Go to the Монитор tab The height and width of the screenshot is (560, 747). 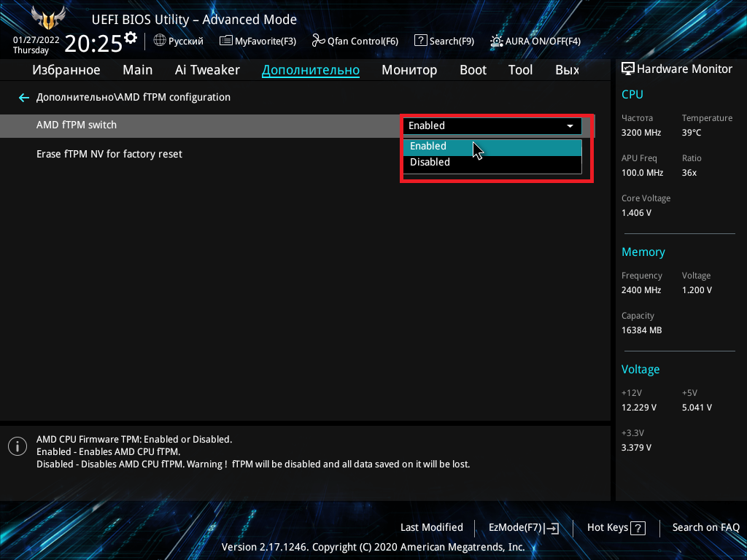coord(409,70)
